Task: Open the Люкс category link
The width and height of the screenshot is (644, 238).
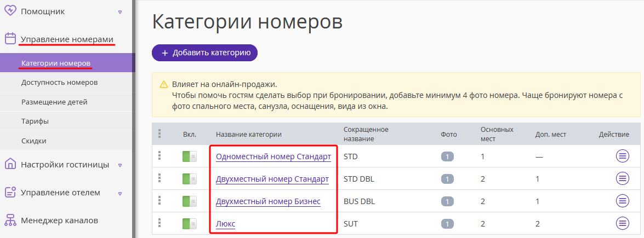Action: coord(225,224)
